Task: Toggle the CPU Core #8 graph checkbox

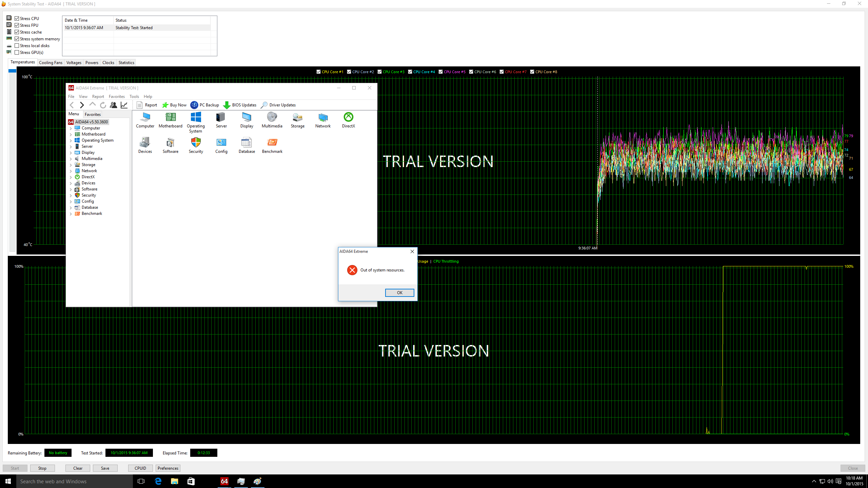Action: [x=532, y=72]
